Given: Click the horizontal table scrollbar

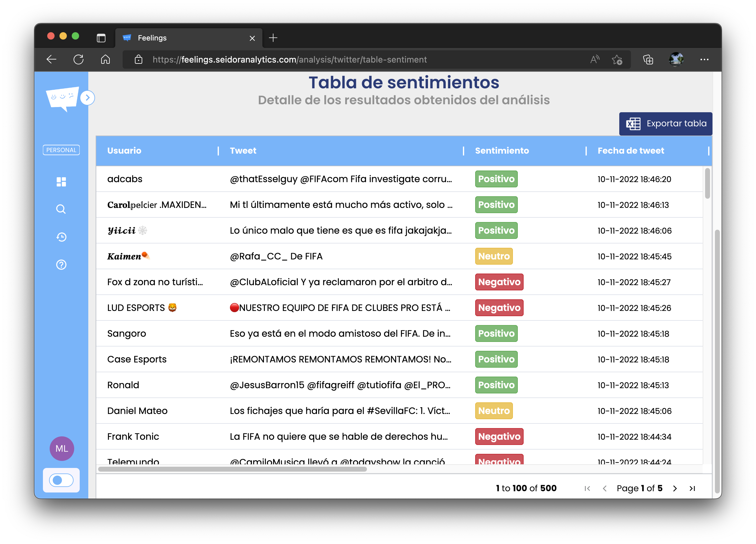Looking at the screenshot, I should click(232, 469).
